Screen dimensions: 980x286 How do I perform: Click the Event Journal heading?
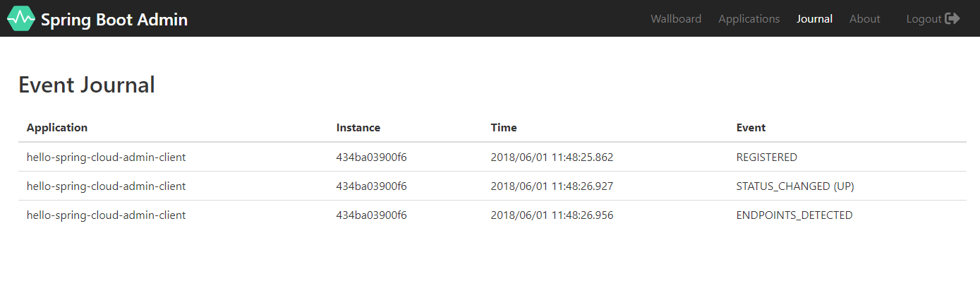tap(86, 85)
